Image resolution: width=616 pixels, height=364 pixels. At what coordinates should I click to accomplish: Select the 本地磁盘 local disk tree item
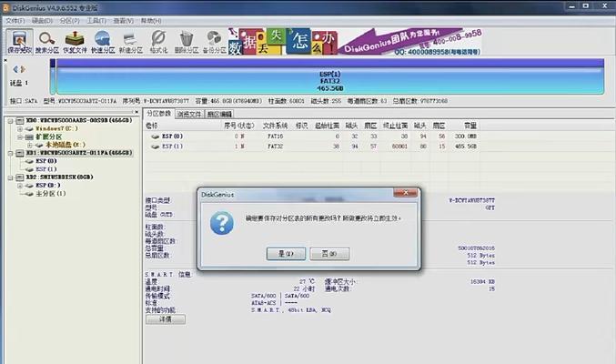(x=66, y=145)
